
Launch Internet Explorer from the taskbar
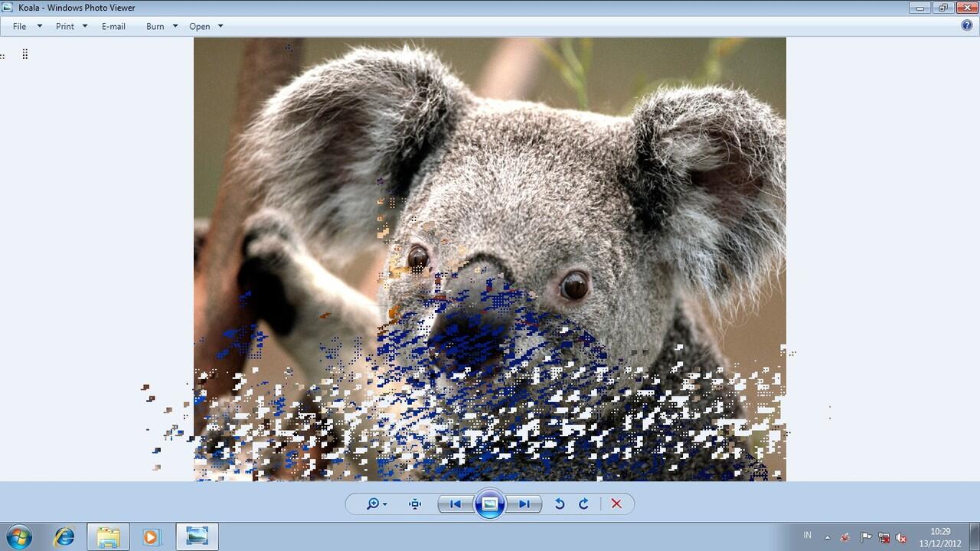(64, 536)
